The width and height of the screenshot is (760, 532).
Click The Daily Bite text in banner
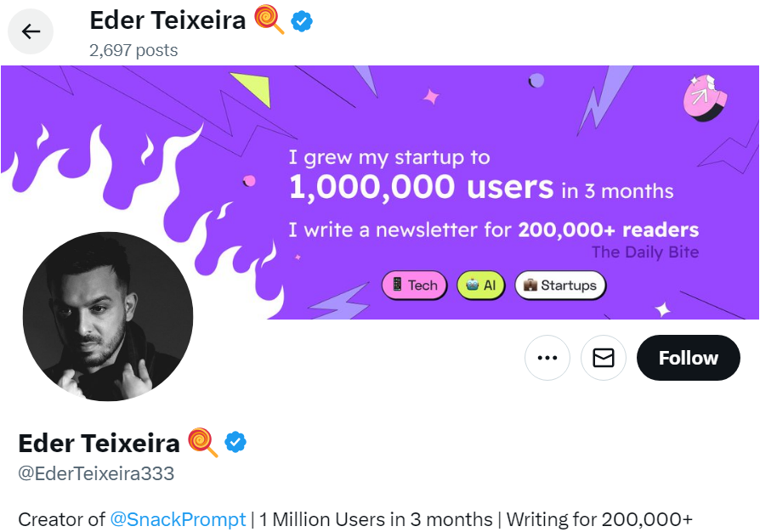tap(644, 252)
